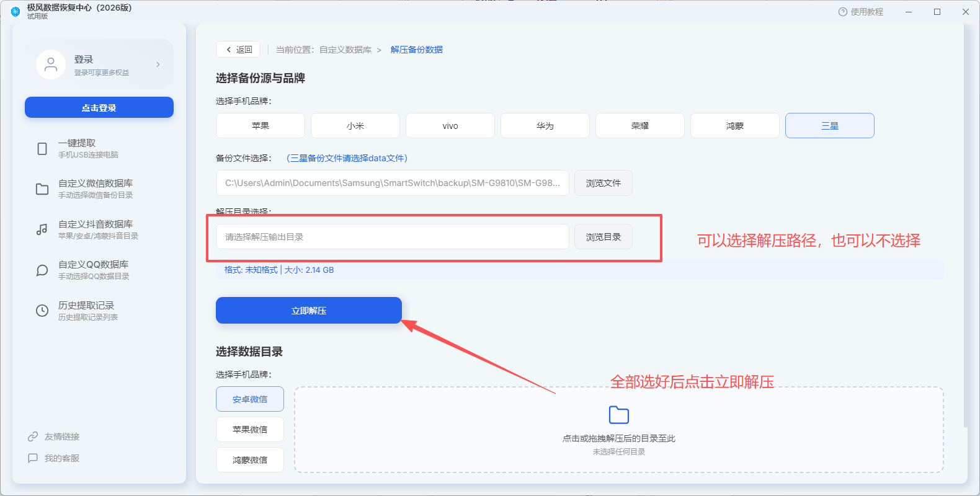Click the chat bubble icon for 自定义QQ数据库
Image resolution: width=980 pixels, height=496 pixels.
coord(42,270)
